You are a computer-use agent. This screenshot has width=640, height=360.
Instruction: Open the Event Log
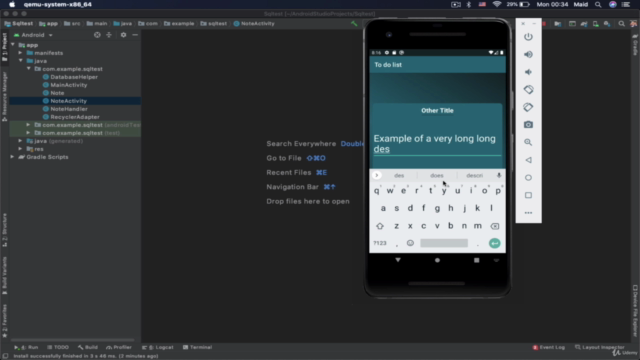click(x=549, y=347)
